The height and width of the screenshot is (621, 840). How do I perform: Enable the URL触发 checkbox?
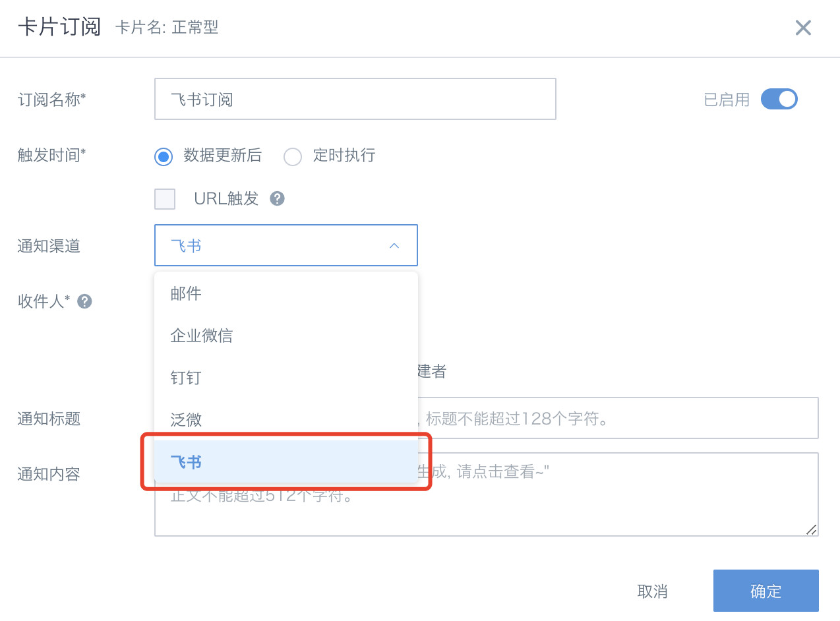165,199
